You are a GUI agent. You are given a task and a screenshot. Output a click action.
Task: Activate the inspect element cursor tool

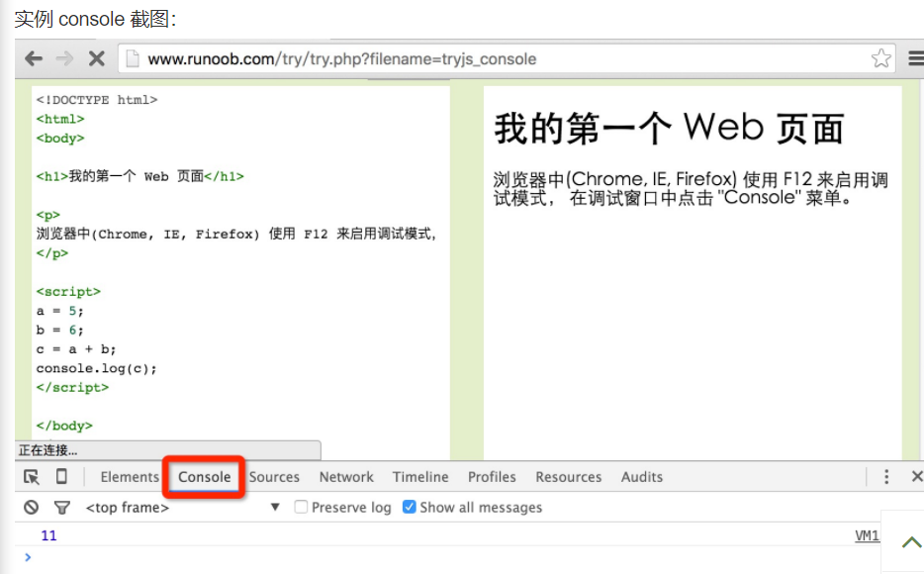[x=32, y=477]
